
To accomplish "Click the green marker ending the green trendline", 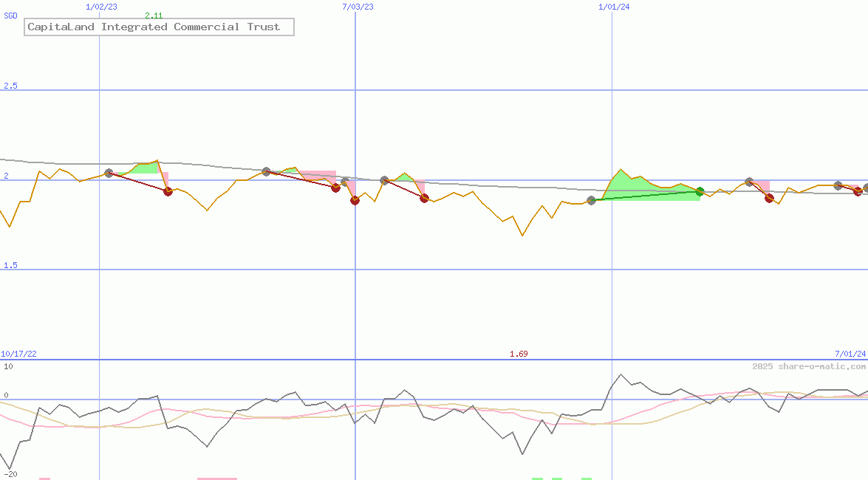I will tap(700, 192).
